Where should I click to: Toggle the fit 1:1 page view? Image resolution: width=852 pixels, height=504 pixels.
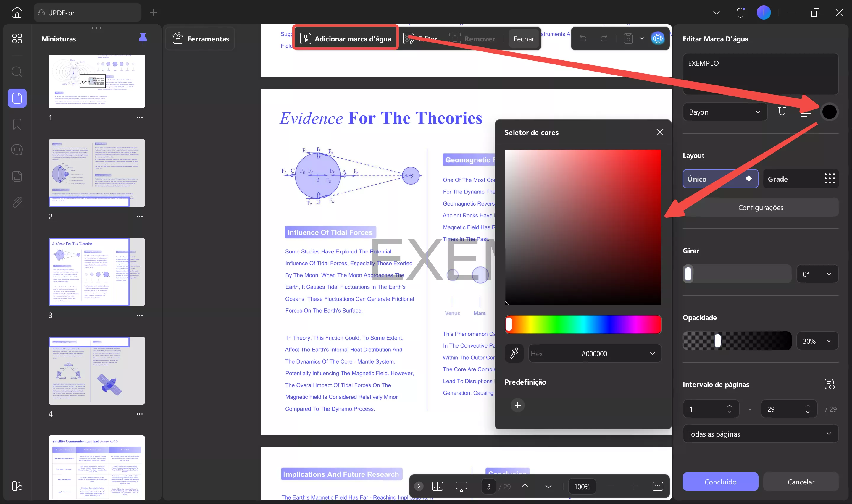pyautogui.click(x=657, y=486)
